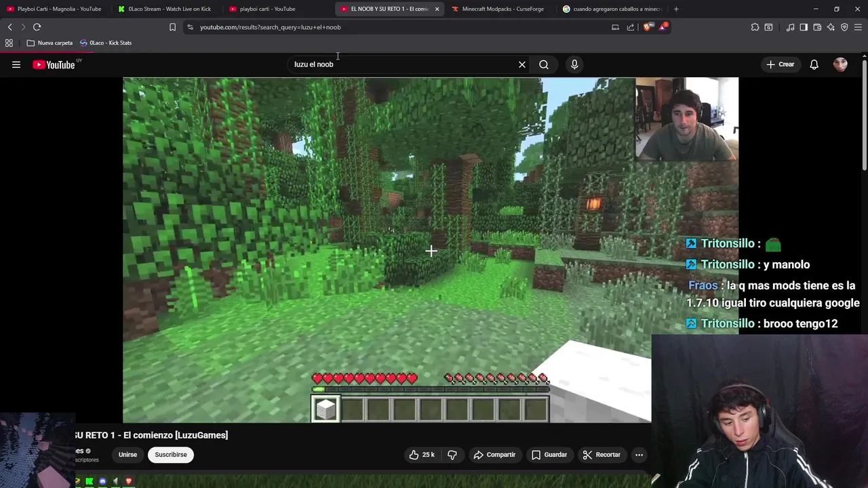Open Brave VPN shield icon

coord(844,27)
